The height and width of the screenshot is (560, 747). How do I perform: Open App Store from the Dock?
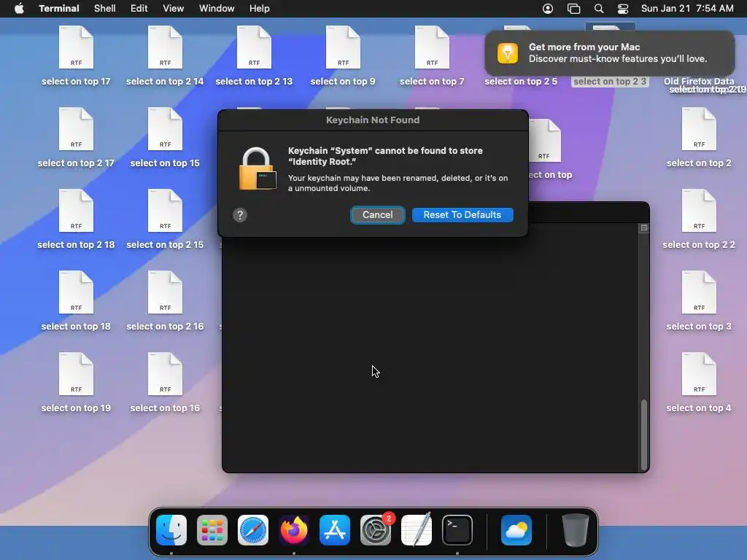point(335,530)
